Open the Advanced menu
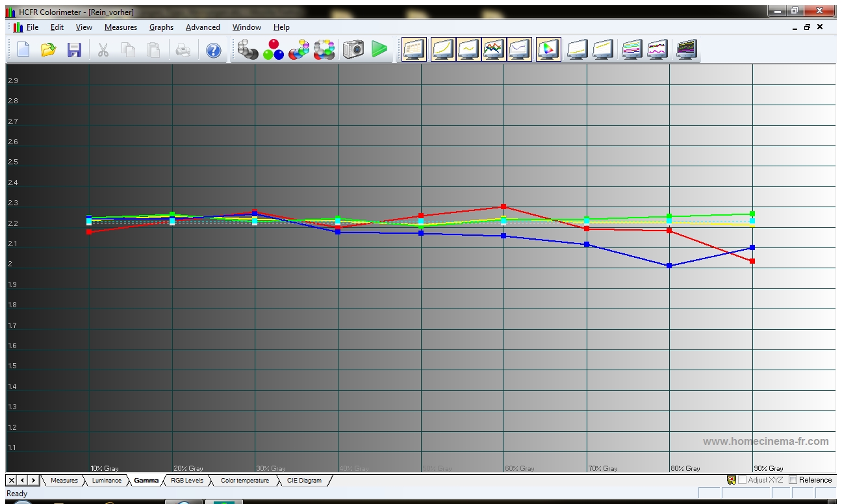Screen dimensions: 842x504 click(203, 27)
